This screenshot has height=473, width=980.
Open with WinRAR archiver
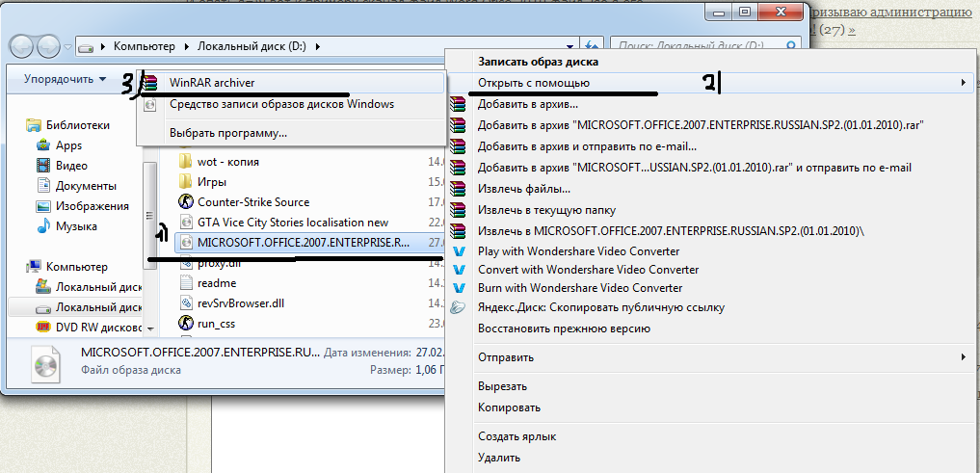(291, 83)
